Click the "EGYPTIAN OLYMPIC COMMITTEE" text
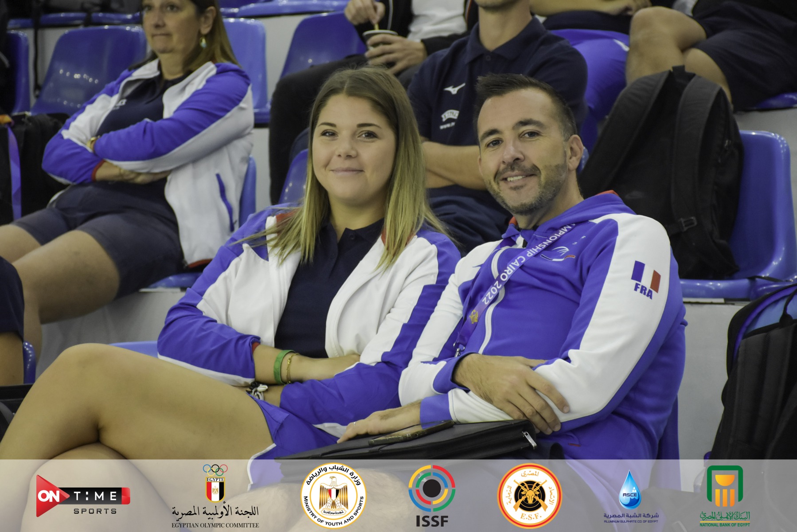The image size is (797, 532). click(x=215, y=525)
